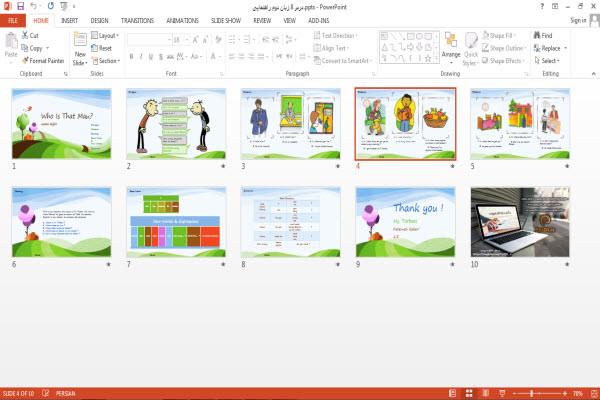Start Slide Show from status bar icon

point(502,393)
